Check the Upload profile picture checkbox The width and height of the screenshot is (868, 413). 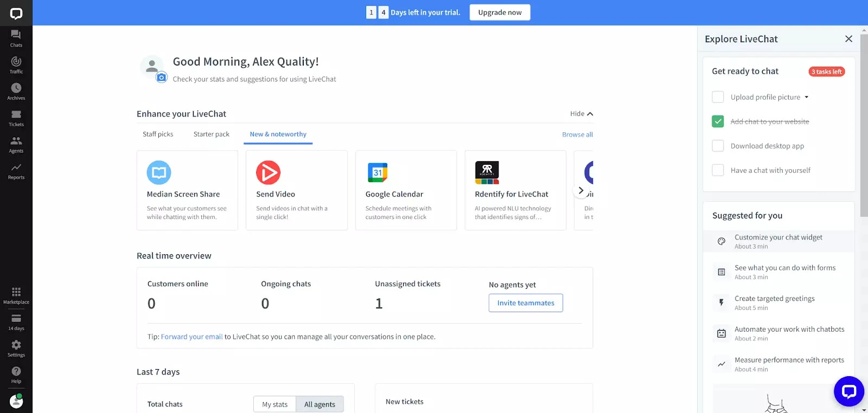[718, 97]
